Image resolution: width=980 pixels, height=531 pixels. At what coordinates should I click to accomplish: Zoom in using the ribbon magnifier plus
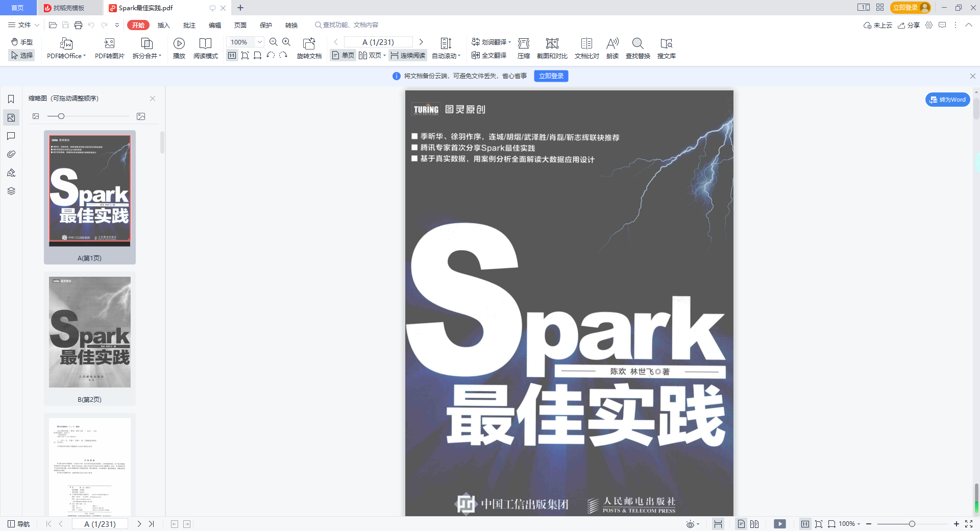(286, 42)
